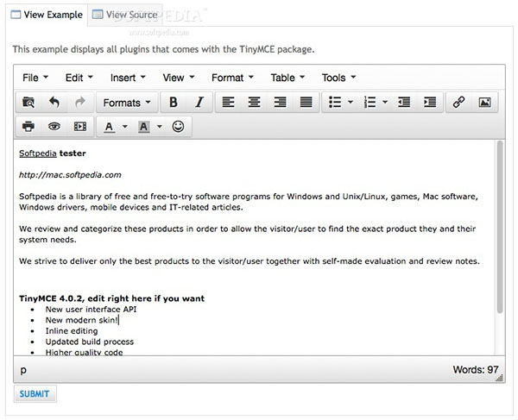
Task: Insert or edit link
Action: 459,103
